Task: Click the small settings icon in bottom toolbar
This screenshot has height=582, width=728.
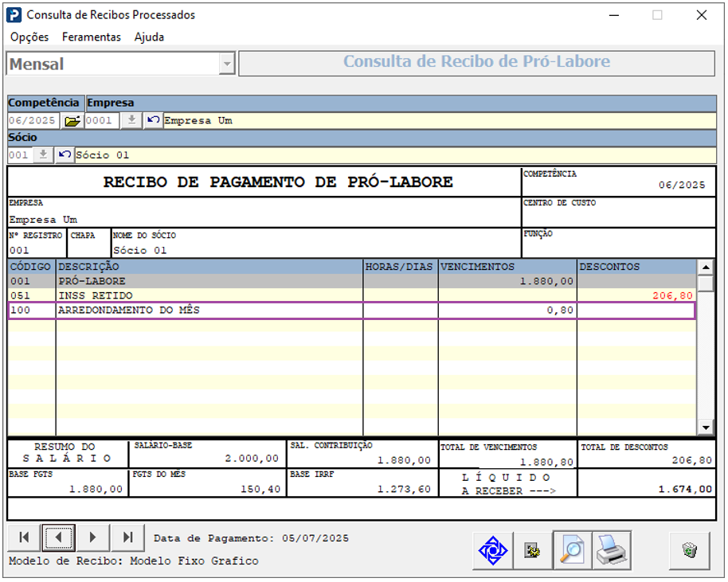Action: pos(532,550)
